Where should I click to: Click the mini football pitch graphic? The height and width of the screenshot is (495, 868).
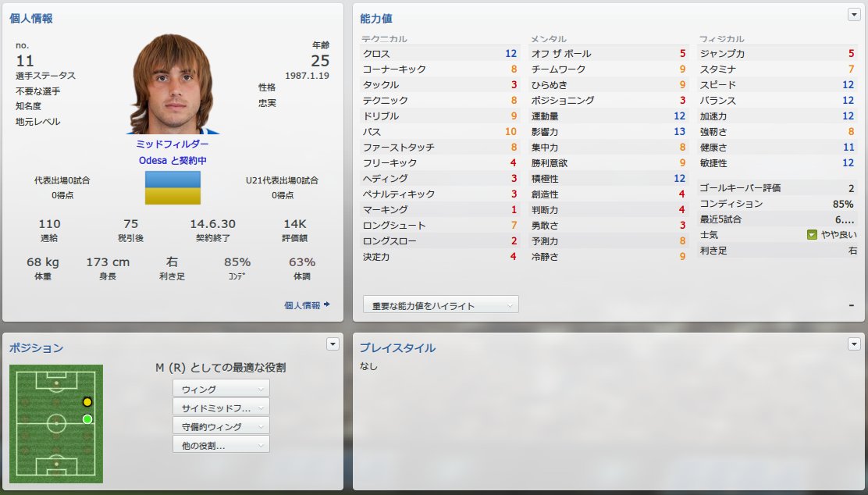pyautogui.click(x=56, y=424)
